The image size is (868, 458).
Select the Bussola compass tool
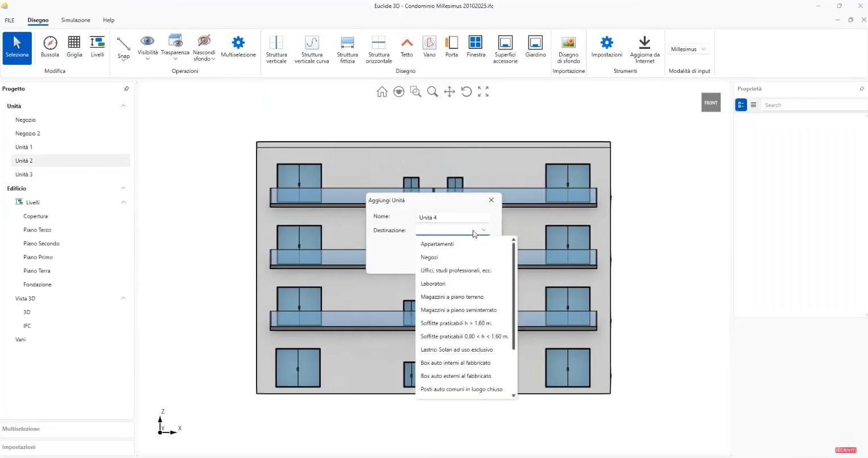50,46
